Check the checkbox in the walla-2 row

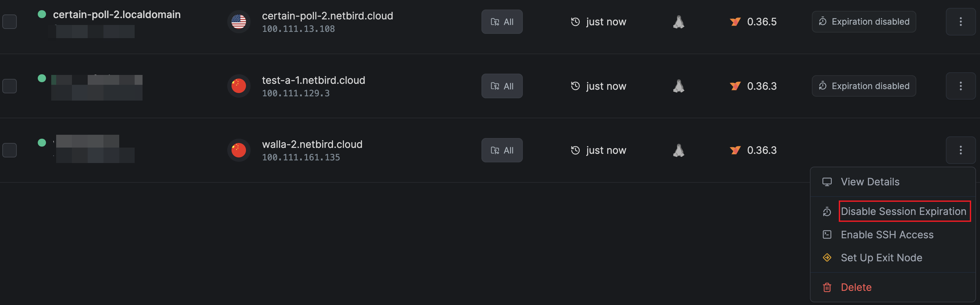tap(10, 151)
